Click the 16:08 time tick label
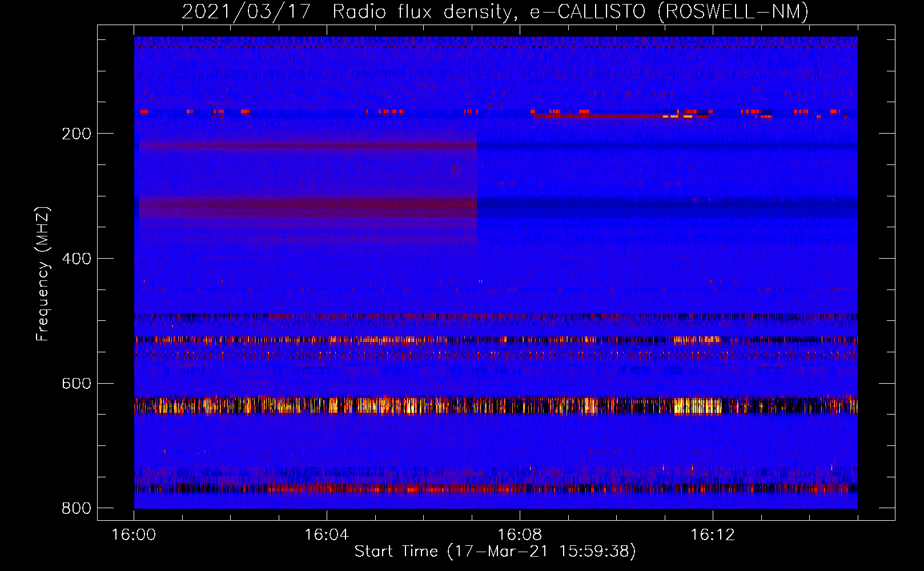This screenshot has width=924, height=571. (x=520, y=535)
